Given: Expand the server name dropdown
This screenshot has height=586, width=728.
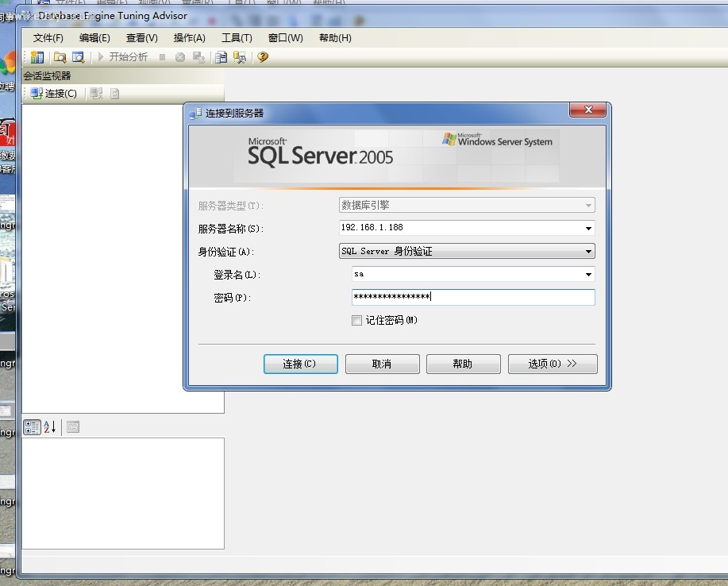Looking at the screenshot, I should 588,229.
